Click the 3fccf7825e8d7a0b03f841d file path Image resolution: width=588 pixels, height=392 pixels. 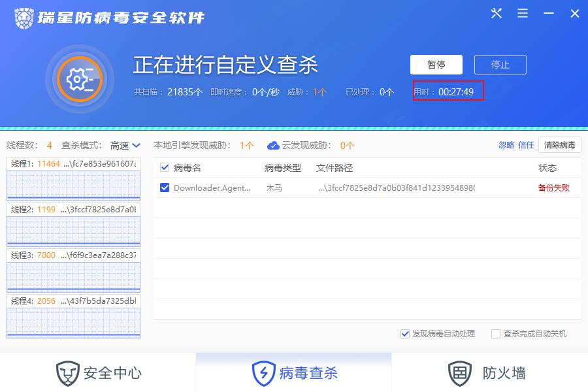397,188
